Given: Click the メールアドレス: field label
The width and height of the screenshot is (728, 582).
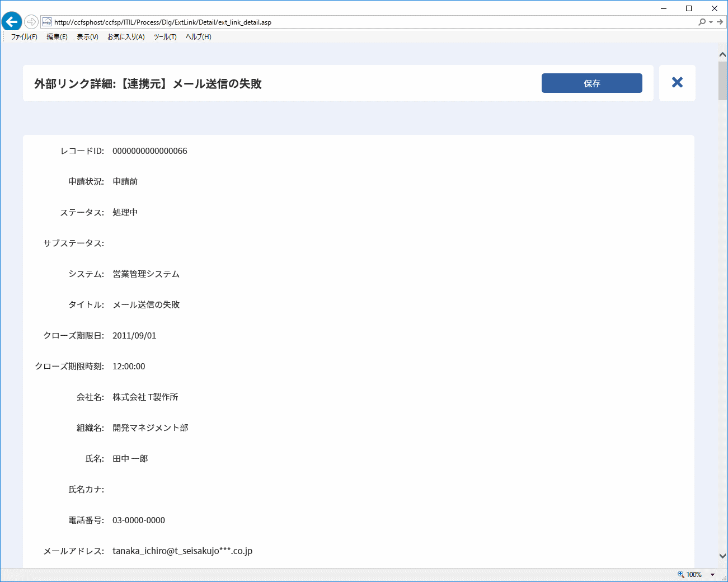Looking at the screenshot, I should (x=74, y=551).
